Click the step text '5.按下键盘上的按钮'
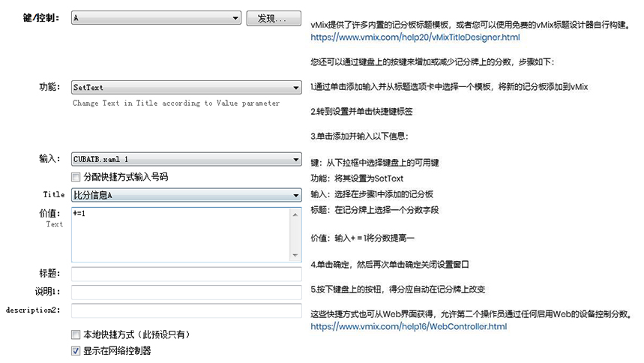Viewport: 644px width, 363px height. 346,289
